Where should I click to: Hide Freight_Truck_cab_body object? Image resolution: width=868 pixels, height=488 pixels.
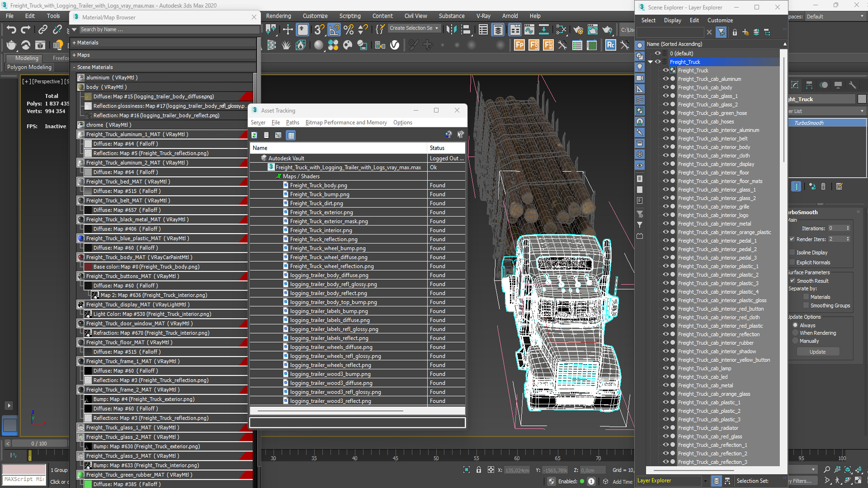pyautogui.click(x=665, y=87)
